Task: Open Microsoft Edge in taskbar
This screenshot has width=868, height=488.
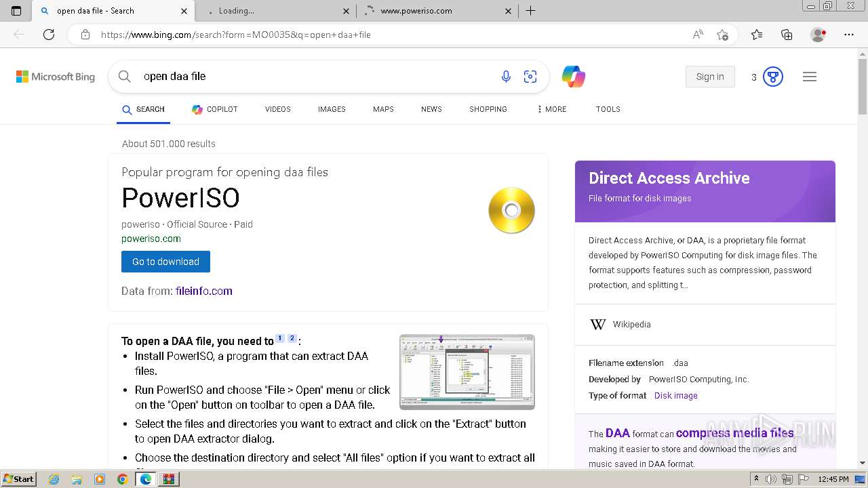Action: (145, 479)
